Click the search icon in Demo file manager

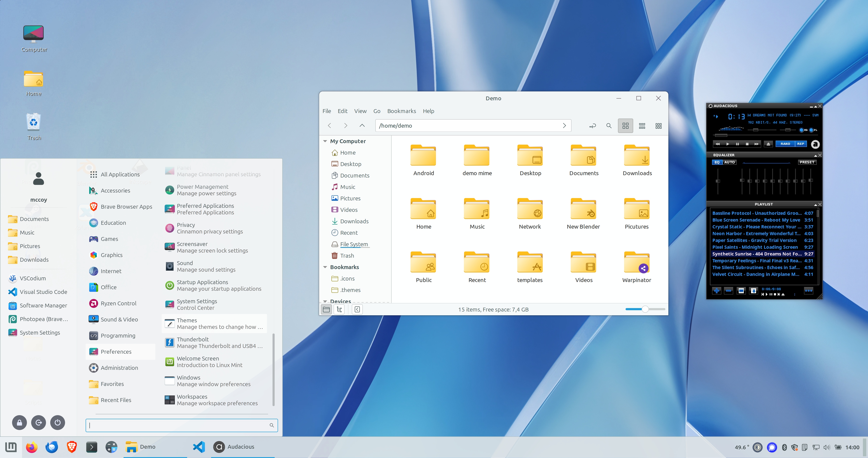(609, 126)
